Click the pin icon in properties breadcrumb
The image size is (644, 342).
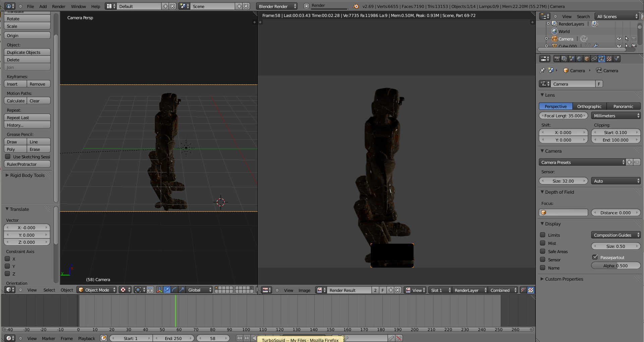542,70
